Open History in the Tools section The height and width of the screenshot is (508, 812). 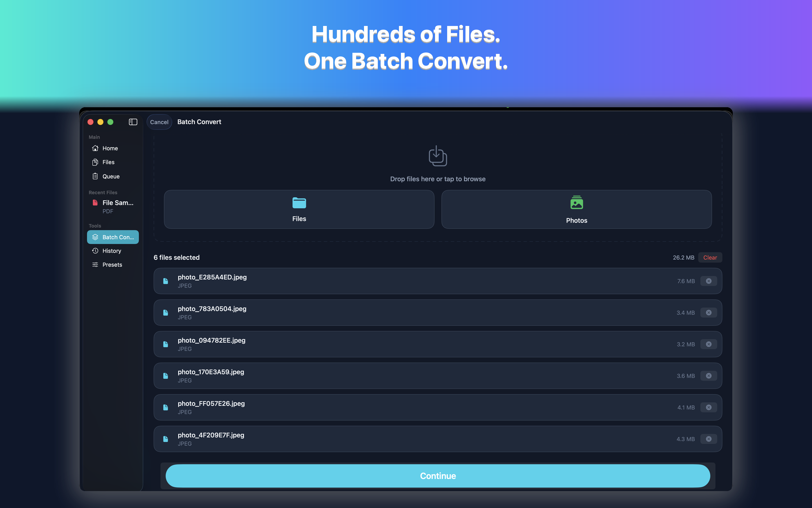[113, 251]
